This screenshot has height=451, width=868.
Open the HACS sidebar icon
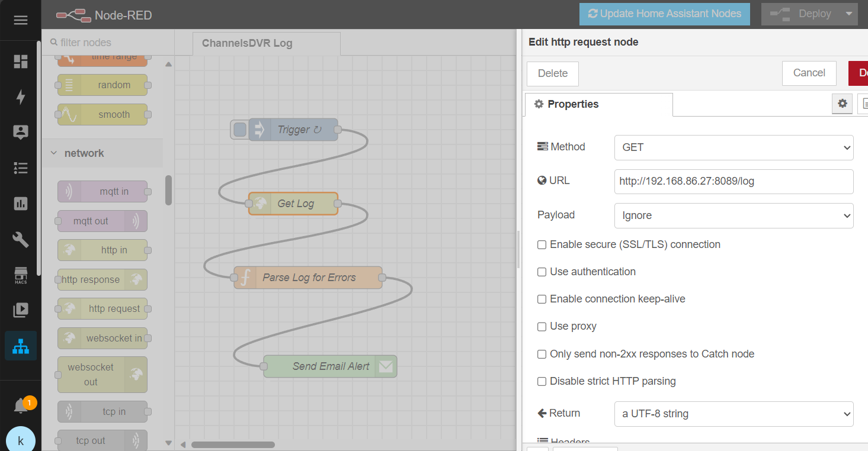[21, 275]
